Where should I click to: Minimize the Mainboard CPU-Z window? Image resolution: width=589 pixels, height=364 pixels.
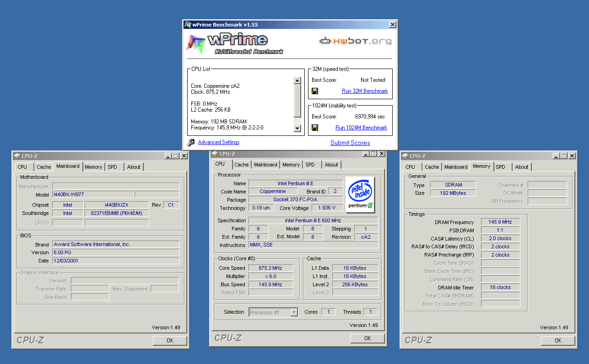[x=169, y=156]
